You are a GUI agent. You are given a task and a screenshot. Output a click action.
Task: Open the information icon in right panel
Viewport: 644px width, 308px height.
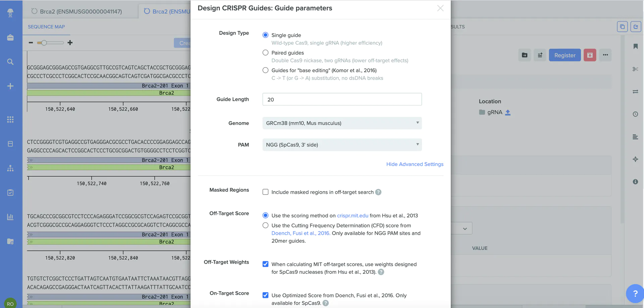pos(635,182)
